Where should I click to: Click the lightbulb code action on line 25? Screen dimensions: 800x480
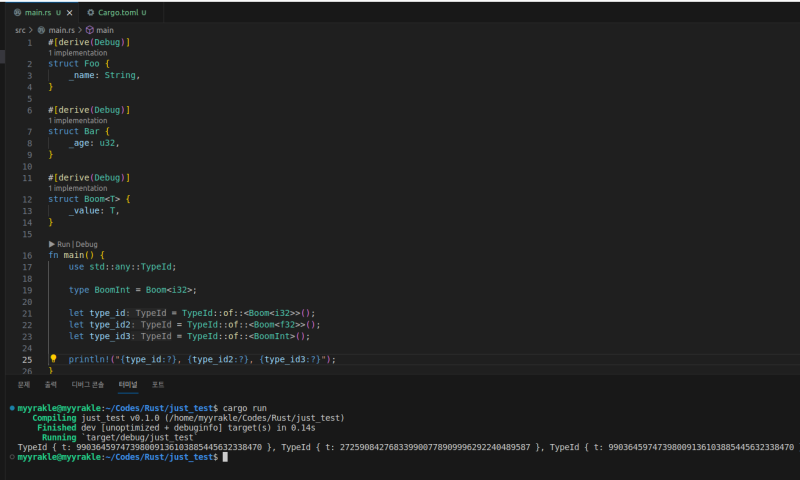click(53, 359)
